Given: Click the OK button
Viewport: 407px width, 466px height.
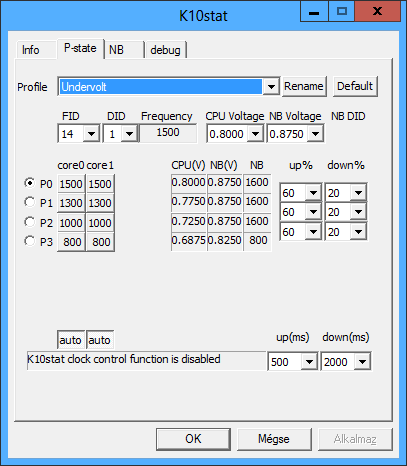Looking at the screenshot, I should point(193,439).
